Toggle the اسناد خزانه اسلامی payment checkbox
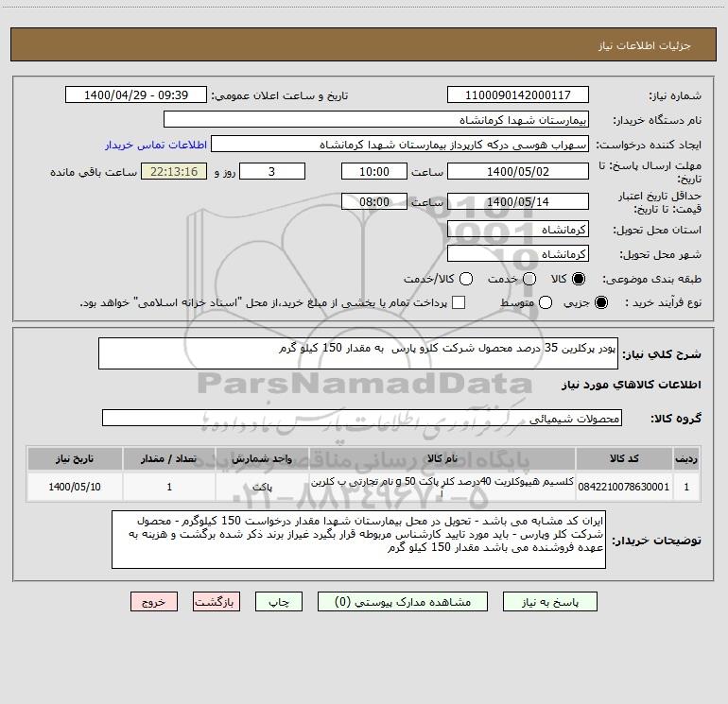 459,302
